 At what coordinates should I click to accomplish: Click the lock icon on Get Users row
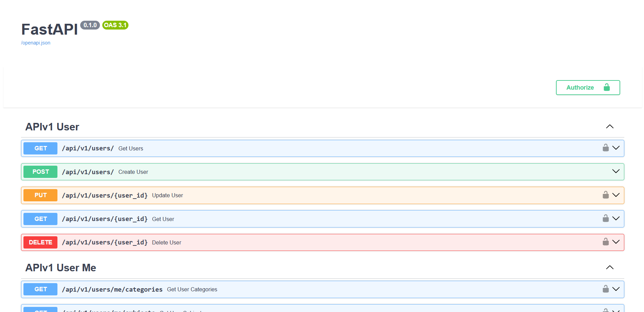[x=605, y=148]
